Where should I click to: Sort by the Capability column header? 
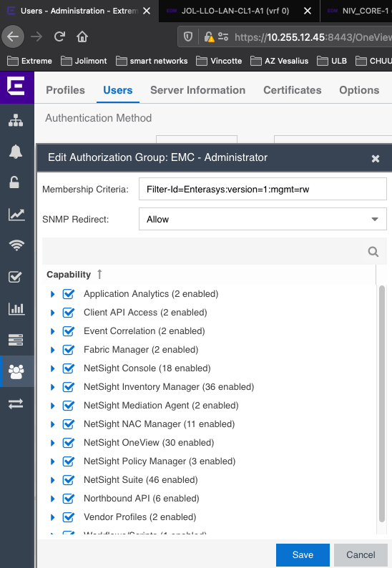tap(69, 275)
